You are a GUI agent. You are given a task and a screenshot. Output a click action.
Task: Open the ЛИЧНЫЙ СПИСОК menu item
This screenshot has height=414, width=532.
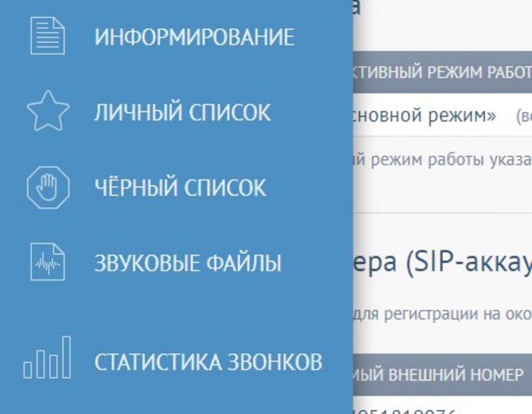click(183, 112)
